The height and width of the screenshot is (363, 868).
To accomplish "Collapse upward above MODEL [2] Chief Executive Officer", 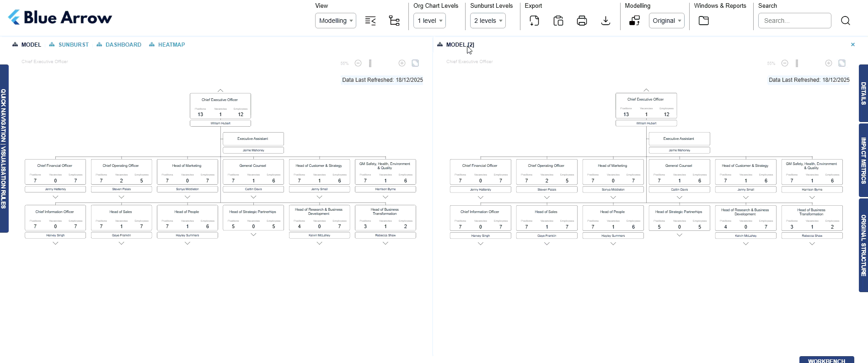I will (x=646, y=90).
